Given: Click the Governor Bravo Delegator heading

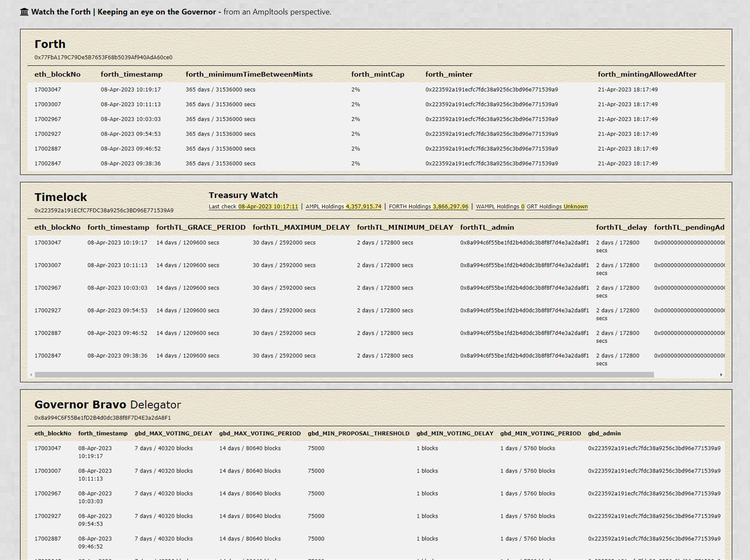Looking at the screenshot, I should 107,404.
